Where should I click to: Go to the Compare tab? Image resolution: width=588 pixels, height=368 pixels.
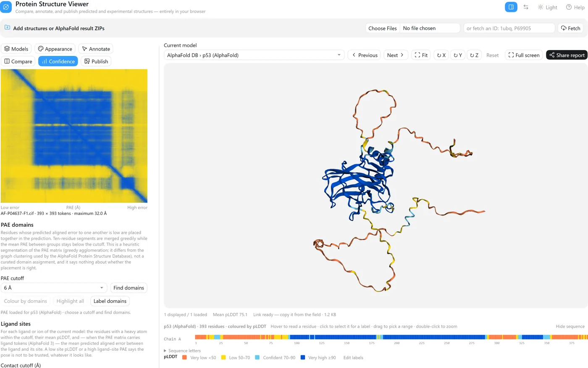[x=18, y=61]
